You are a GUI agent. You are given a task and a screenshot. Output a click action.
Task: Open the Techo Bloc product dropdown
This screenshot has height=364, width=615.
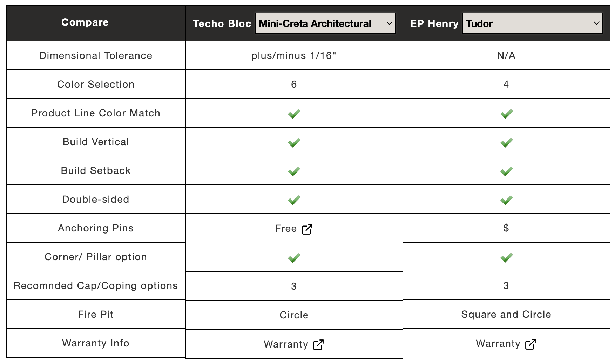[325, 23]
